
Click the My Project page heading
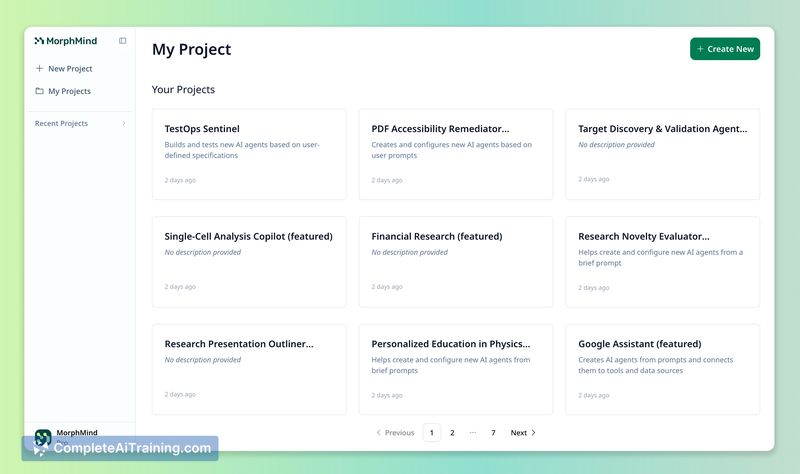pyautogui.click(x=191, y=49)
